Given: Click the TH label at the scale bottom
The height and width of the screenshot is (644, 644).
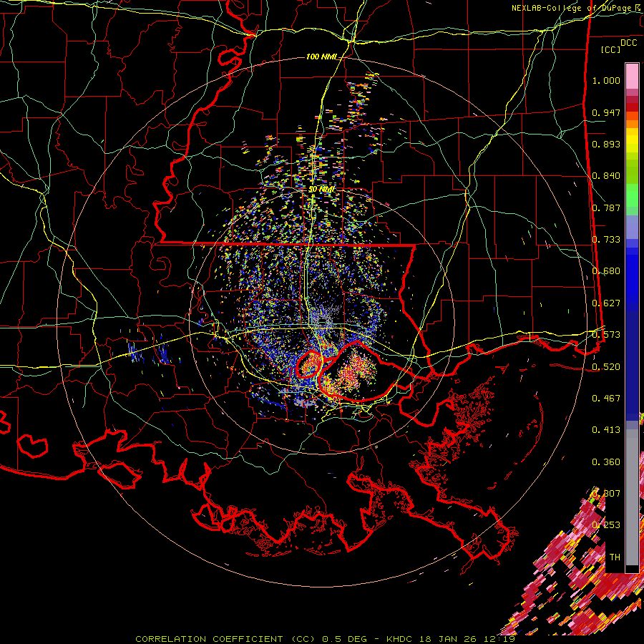Looking at the screenshot, I should (x=615, y=557).
